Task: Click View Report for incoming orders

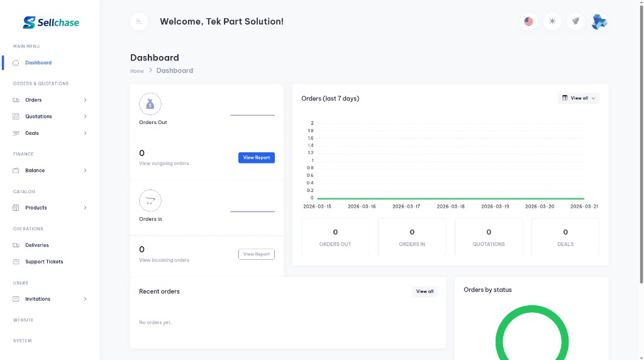Action: (x=257, y=254)
